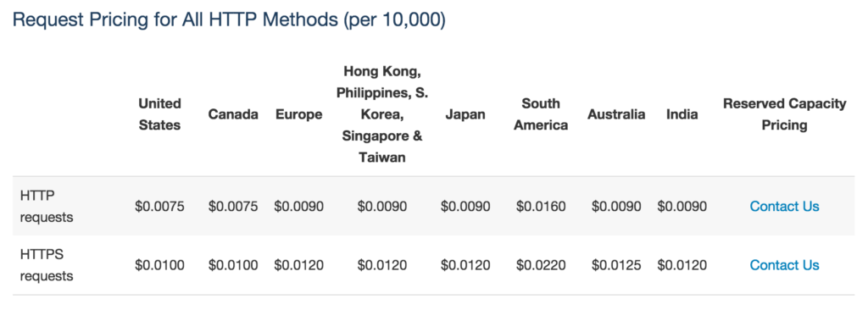Select the Europe column header
The image size is (868, 310).
point(299,114)
